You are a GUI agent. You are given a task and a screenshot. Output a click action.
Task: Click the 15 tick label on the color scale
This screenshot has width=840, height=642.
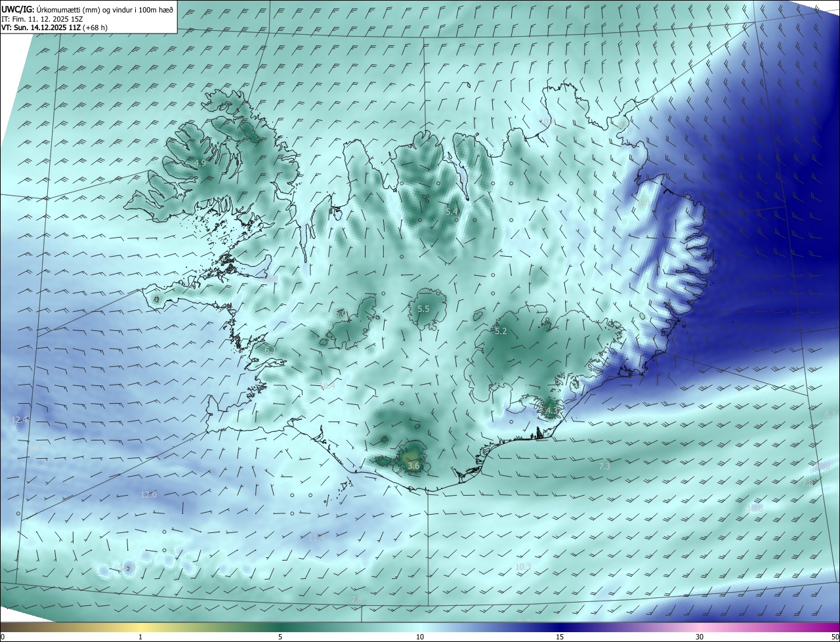pos(560,637)
